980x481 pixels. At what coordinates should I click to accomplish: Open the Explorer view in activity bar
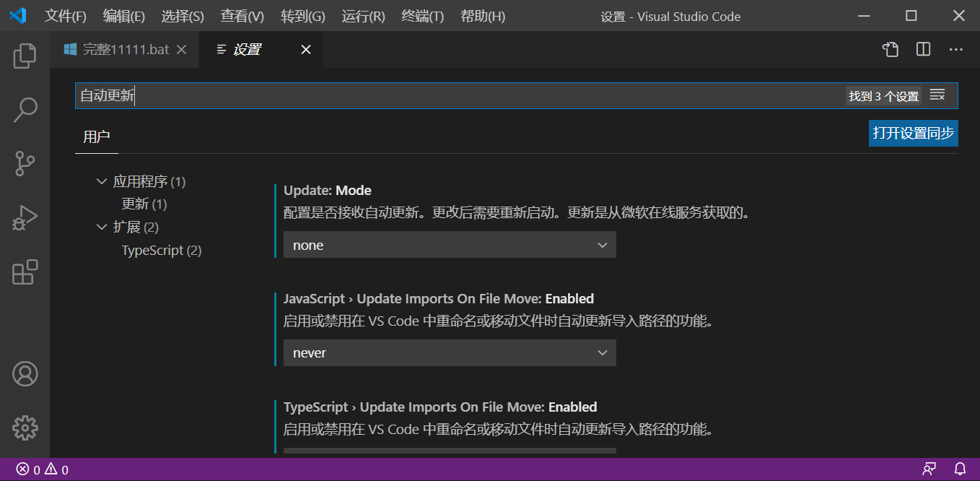coord(25,56)
